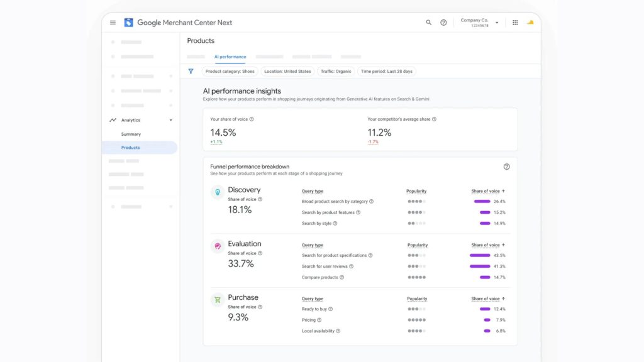This screenshot has width=644, height=362.
Task: Click info icon for Search for product specifications
Action: [370, 255]
